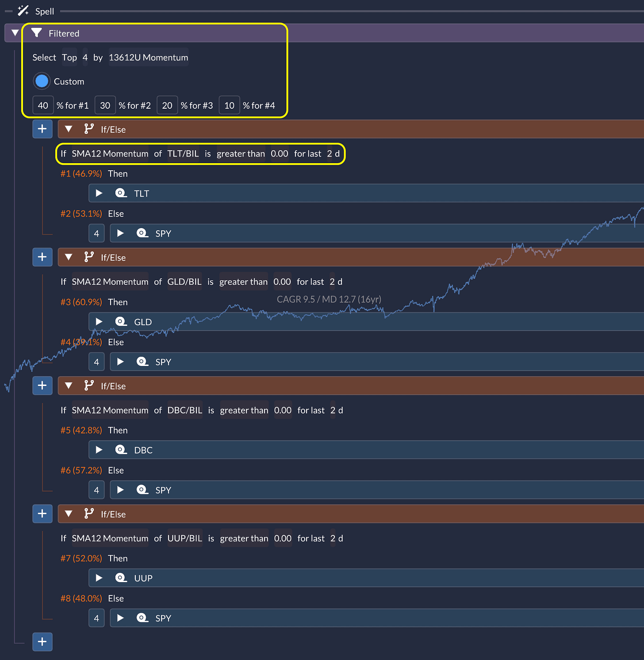The width and height of the screenshot is (644, 660).
Task: Edit the select count 4 field
Action: point(85,57)
